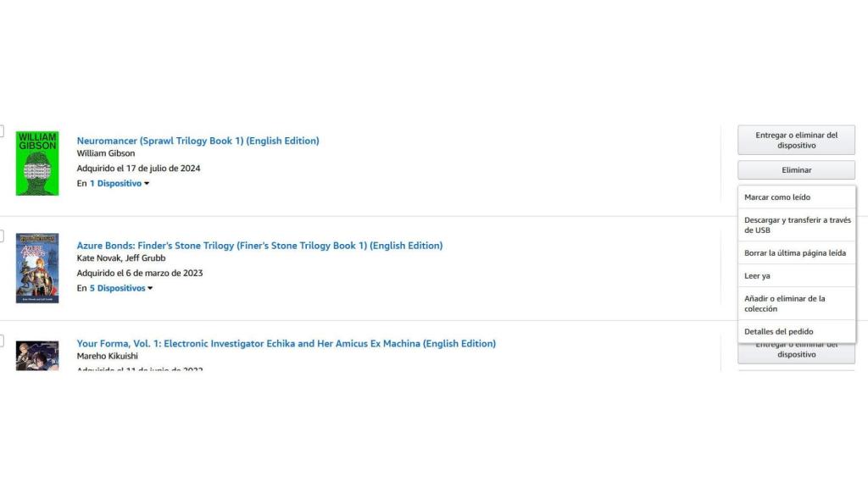Screen dimensions: 868x488
Task: Open the Neuromancer book cover thumbnail
Action: [x=36, y=163]
